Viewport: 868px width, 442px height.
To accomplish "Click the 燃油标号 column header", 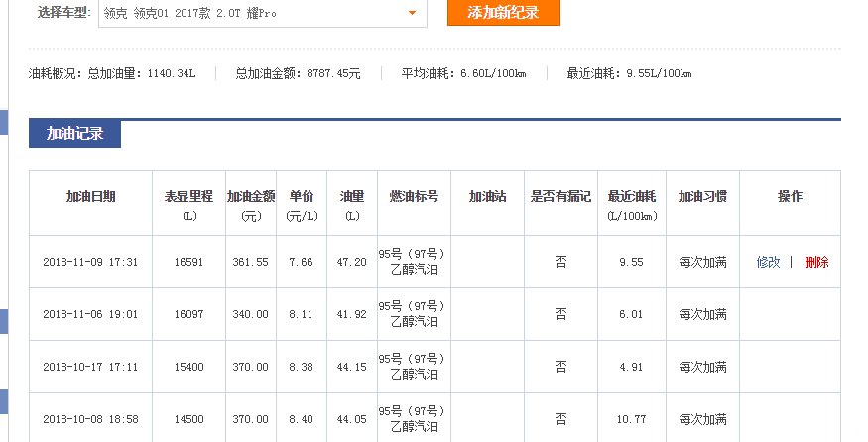I will (x=414, y=197).
